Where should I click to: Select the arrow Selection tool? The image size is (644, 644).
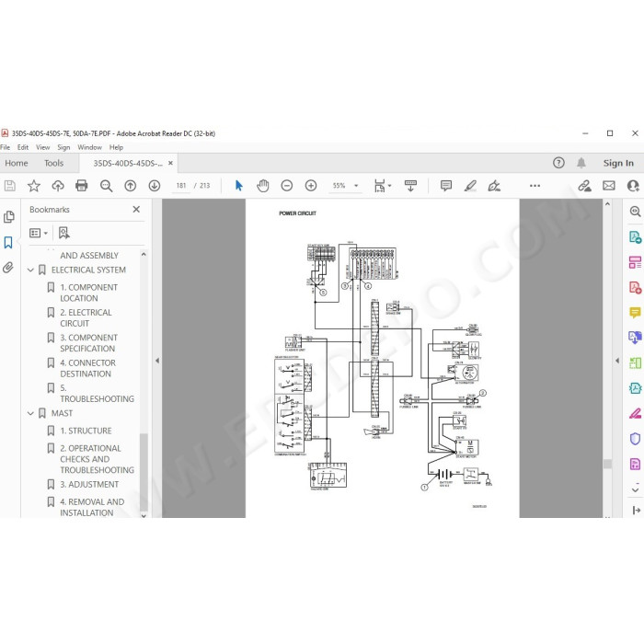238,186
